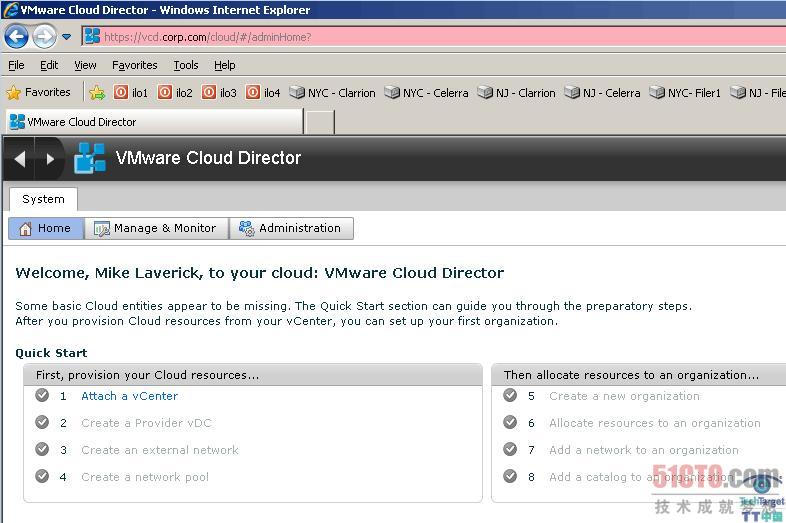The height and width of the screenshot is (523, 786).
Task: Click Create a Provider vDC step
Action: (146, 423)
